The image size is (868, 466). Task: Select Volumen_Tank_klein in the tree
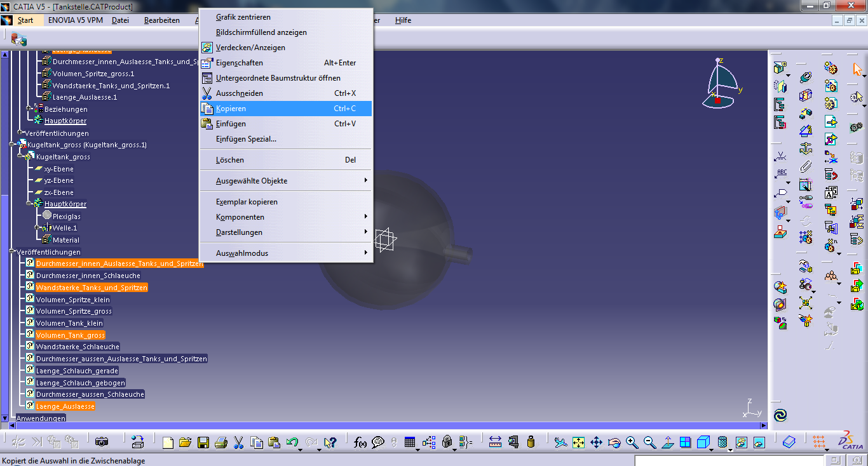click(x=69, y=323)
